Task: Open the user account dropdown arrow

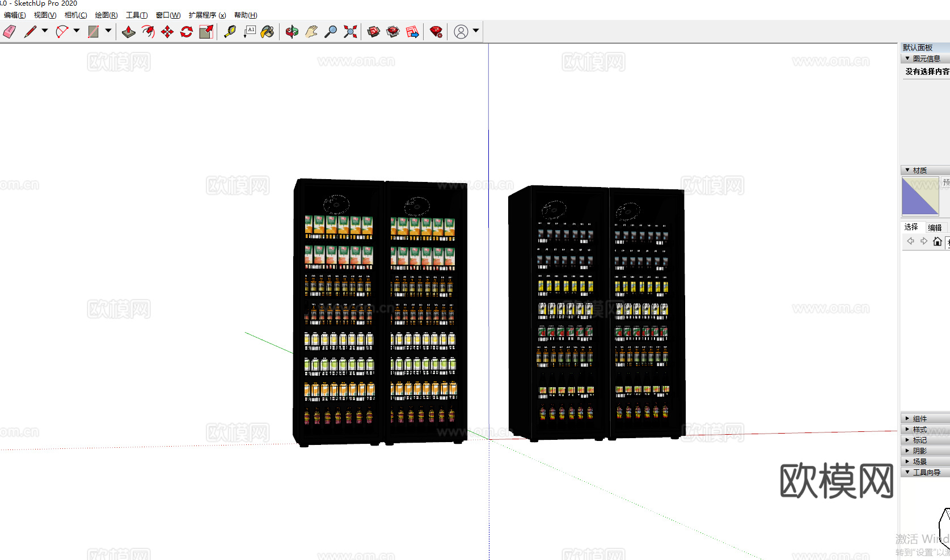Action: coord(476,31)
